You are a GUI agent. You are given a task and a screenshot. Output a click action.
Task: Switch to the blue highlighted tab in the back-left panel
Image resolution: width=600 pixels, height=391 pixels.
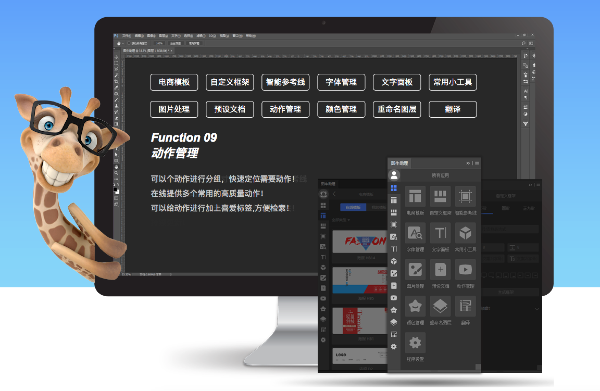[x=353, y=207]
